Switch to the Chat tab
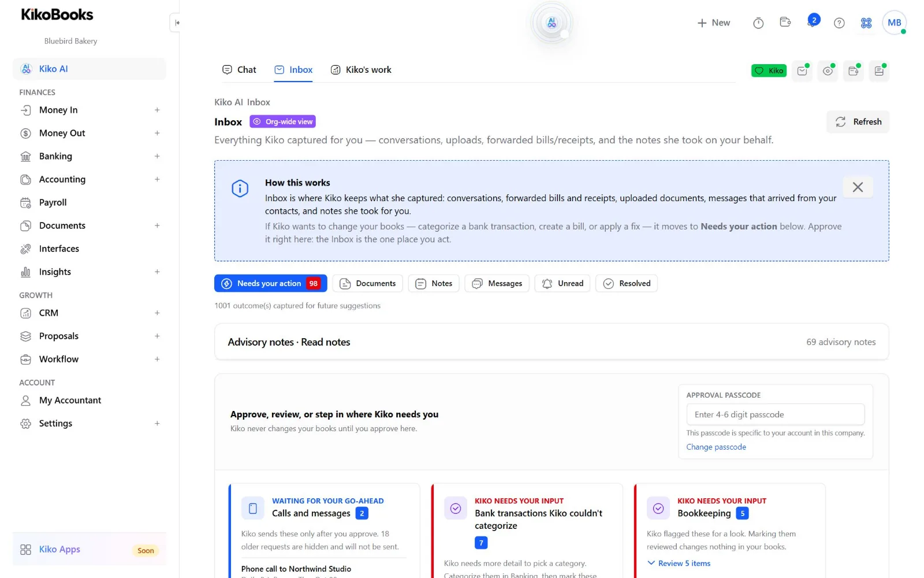The image size is (924, 578). pyautogui.click(x=239, y=70)
